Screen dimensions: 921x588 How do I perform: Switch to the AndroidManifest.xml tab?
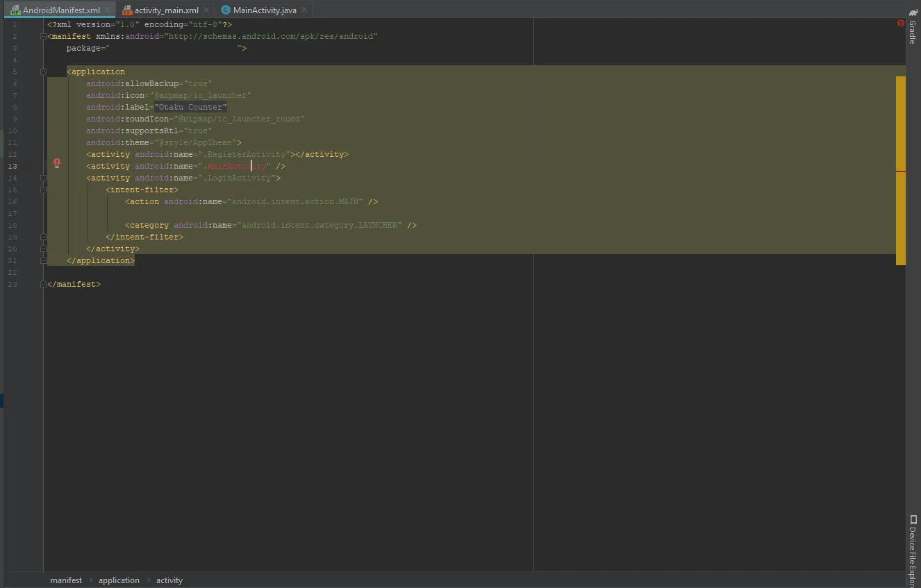pyautogui.click(x=61, y=10)
